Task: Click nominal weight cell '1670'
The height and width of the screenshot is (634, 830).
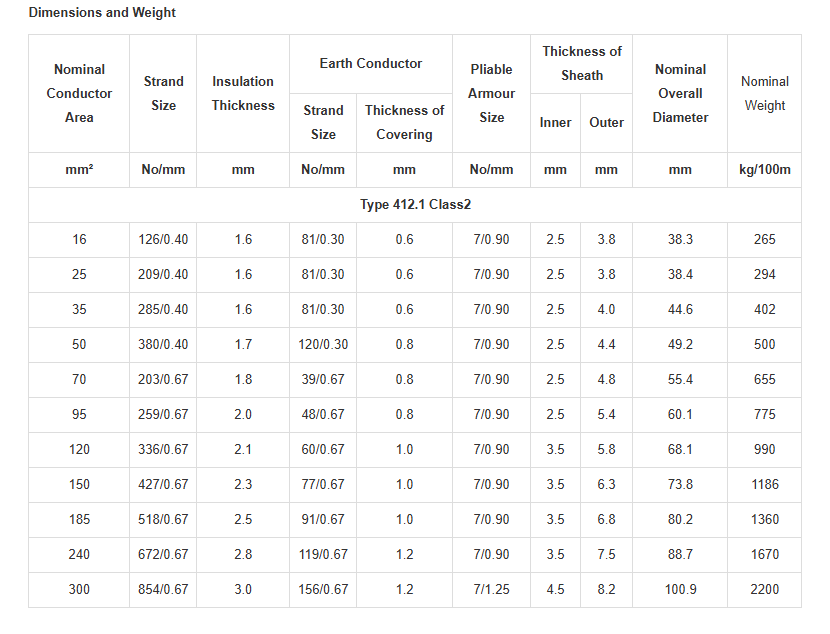Action: [765, 554]
